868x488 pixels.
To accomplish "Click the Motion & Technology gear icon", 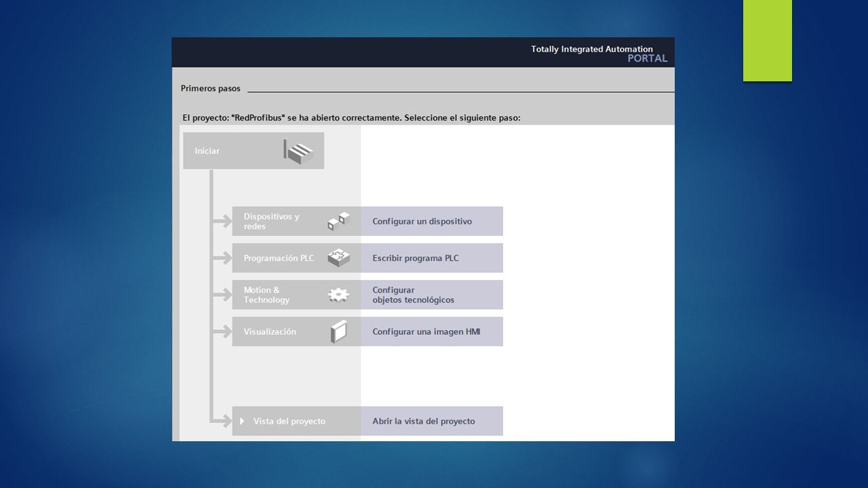I will tap(338, 295).
